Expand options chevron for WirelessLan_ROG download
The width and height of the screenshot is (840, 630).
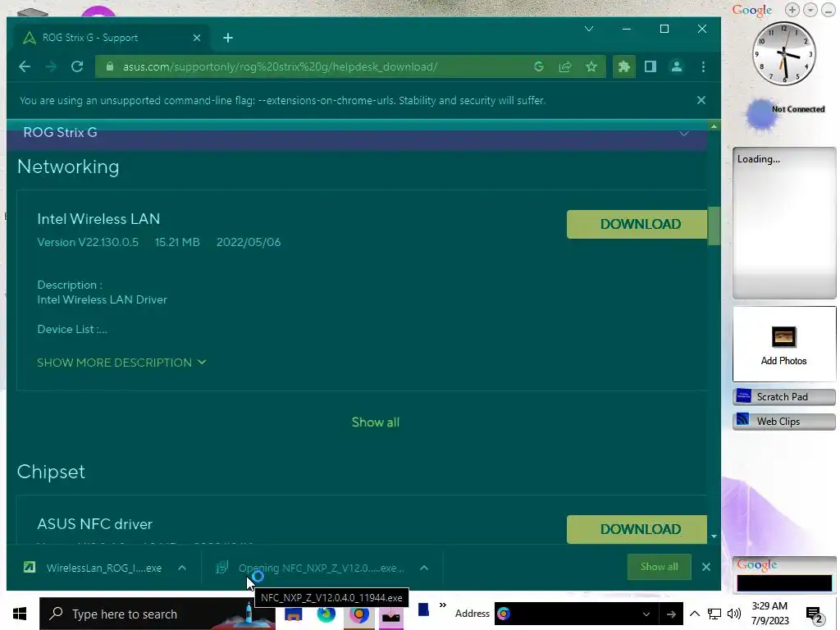click(x=182, y=568)
